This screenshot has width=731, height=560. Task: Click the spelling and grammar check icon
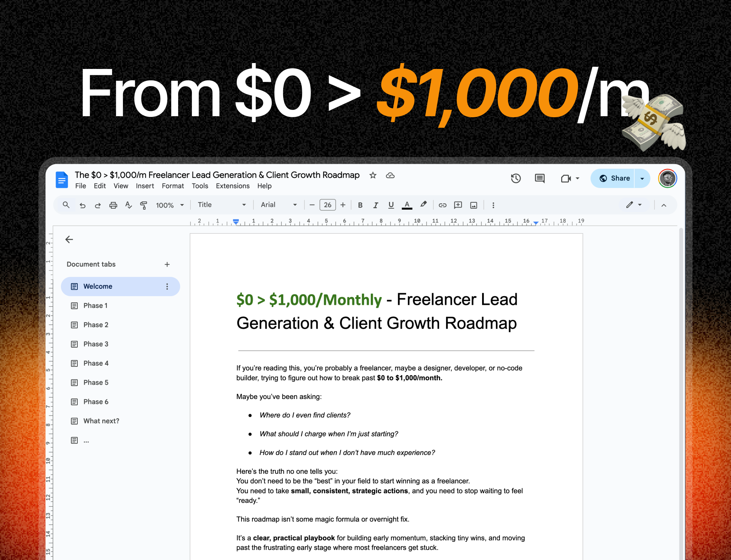tap(128, 205)
